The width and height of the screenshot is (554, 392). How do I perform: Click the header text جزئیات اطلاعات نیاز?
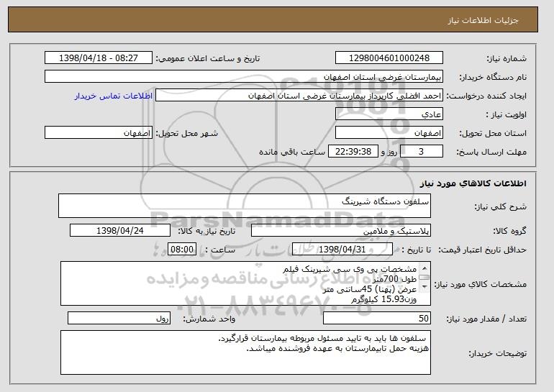483,20
